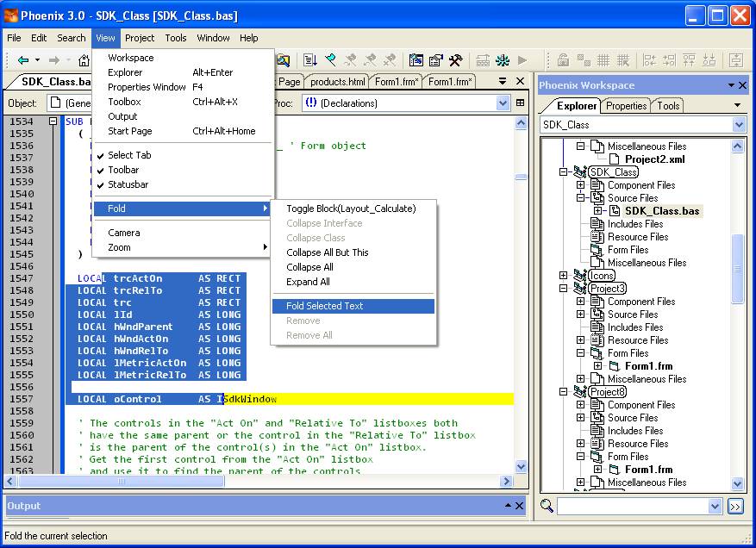Collapse the Project3 tree node

coord(563,289)
